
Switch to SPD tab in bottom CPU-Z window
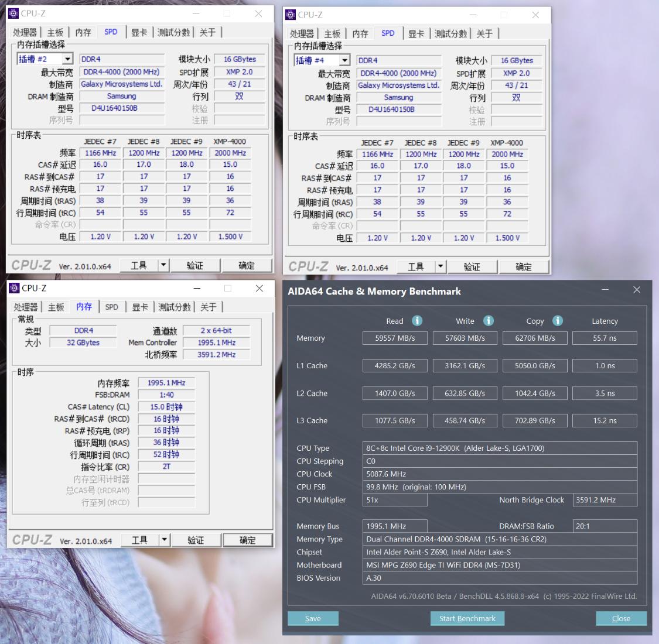[112, 307]
